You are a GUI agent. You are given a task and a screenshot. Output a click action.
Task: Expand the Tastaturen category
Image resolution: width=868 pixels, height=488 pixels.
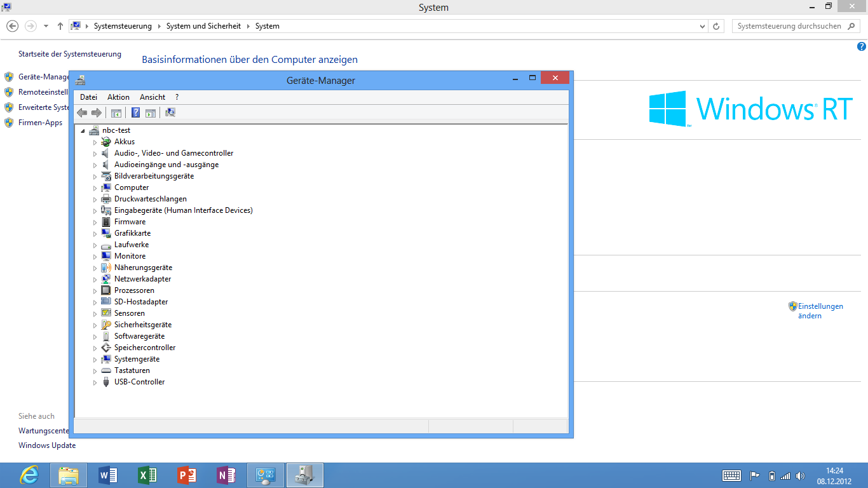95,371
